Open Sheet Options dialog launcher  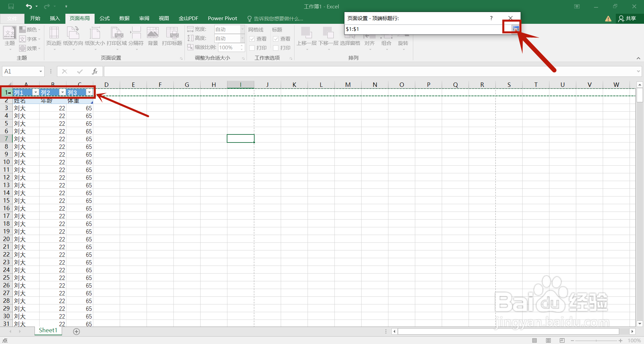291,59
